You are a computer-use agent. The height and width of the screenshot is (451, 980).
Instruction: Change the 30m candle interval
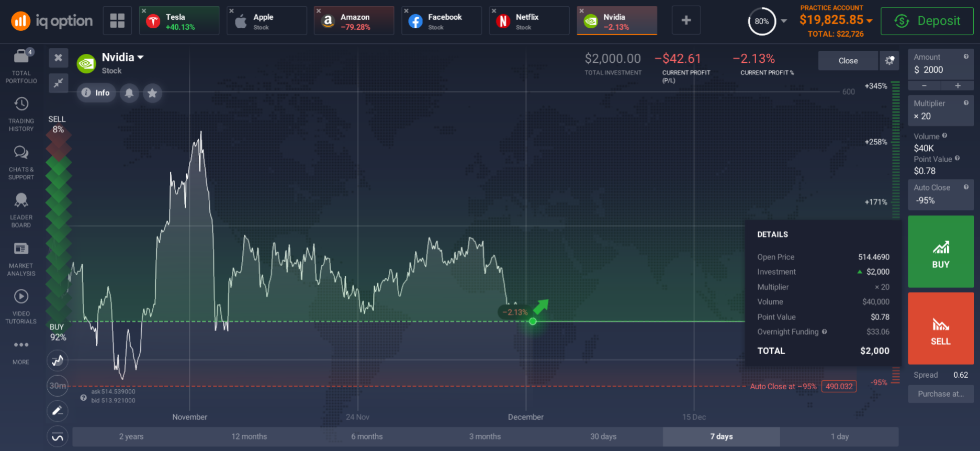(x=58, y=386)
